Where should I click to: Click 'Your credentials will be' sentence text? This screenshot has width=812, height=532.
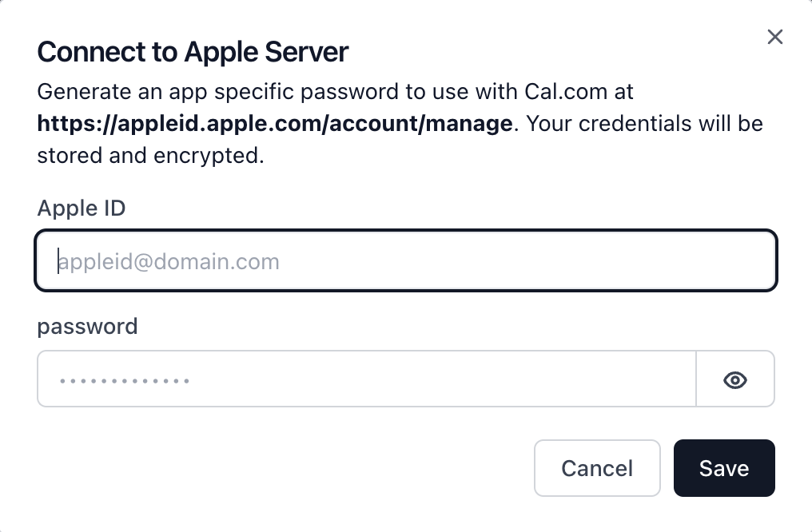644,124
